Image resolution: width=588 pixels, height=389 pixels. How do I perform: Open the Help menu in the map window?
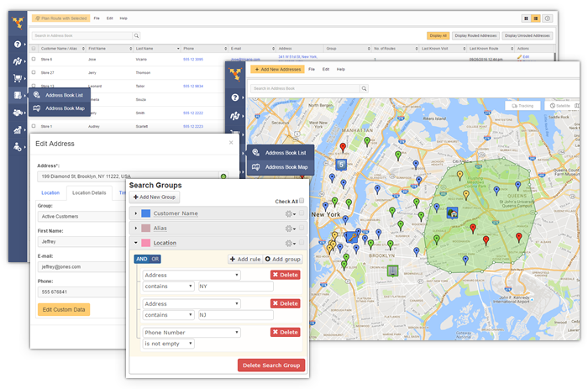point(340,70)
